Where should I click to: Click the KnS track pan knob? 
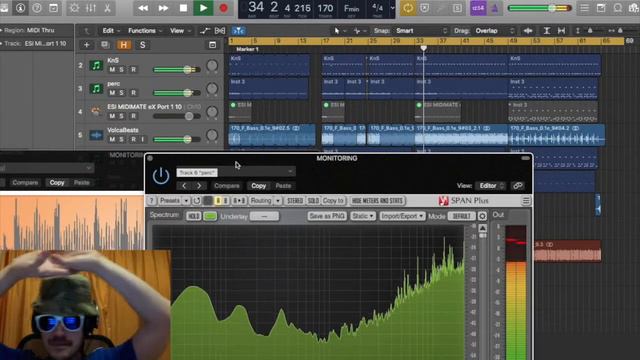coord(212,66)
